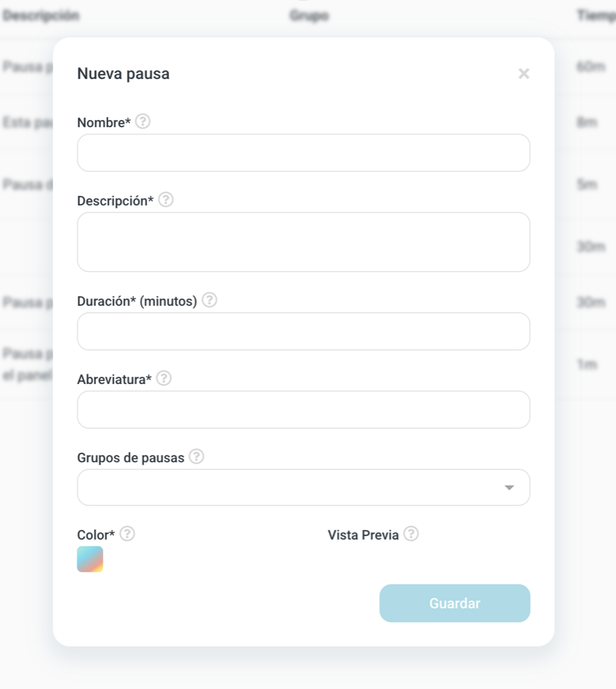Click inside the Descripción text area
This screenshot has height=689, width=616.
point(303,242)
